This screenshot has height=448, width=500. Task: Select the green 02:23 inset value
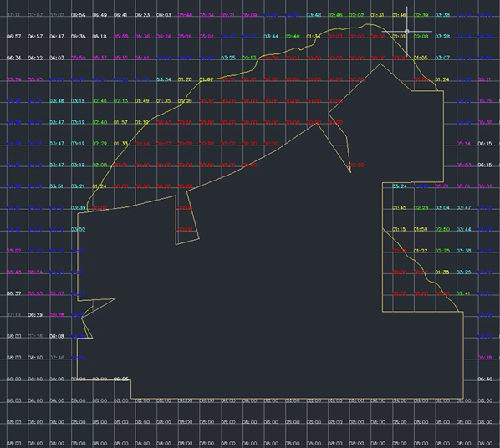(421, 207)
